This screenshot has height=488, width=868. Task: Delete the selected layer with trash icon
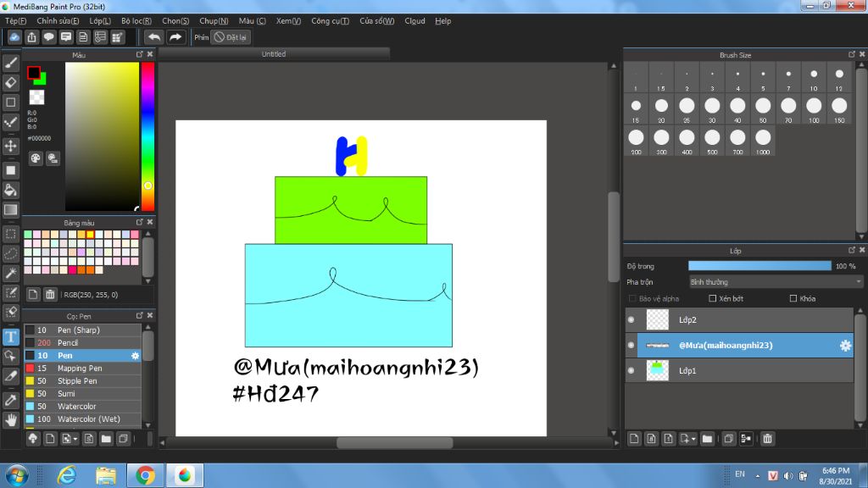coord(767,439)
